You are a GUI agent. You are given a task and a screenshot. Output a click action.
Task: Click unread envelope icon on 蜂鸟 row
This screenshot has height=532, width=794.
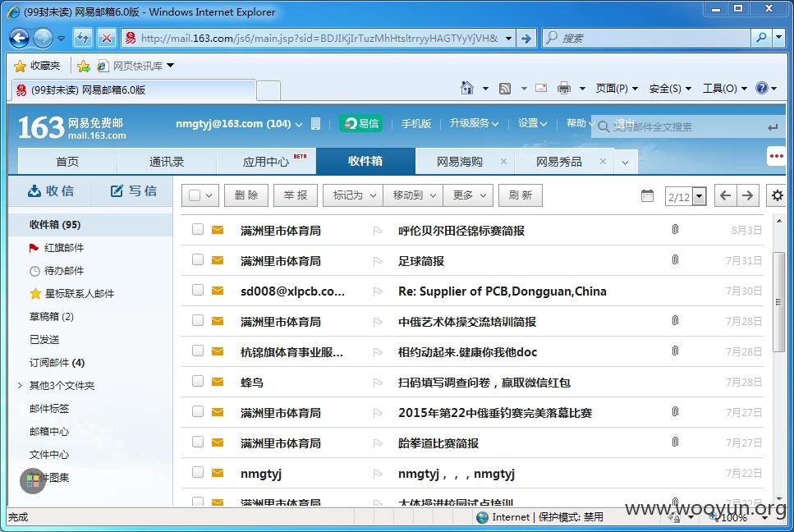218,382
